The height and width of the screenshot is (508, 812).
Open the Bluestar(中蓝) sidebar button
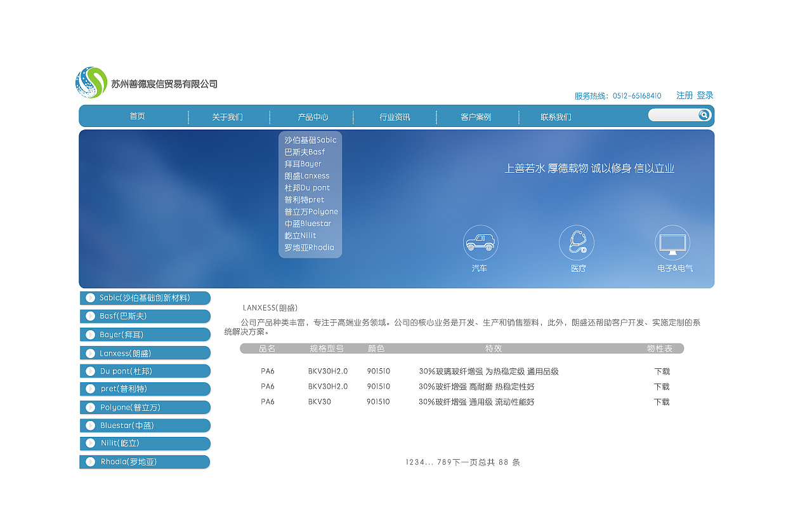[145, 425]
